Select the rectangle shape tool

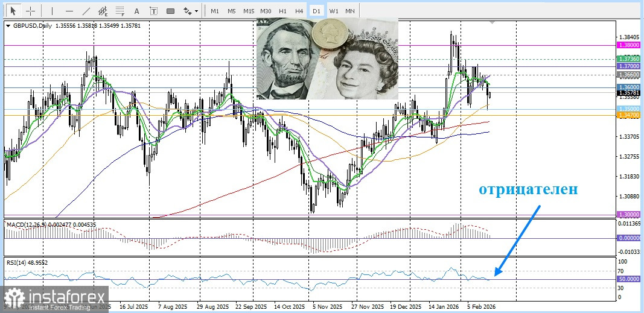[171, 11]
